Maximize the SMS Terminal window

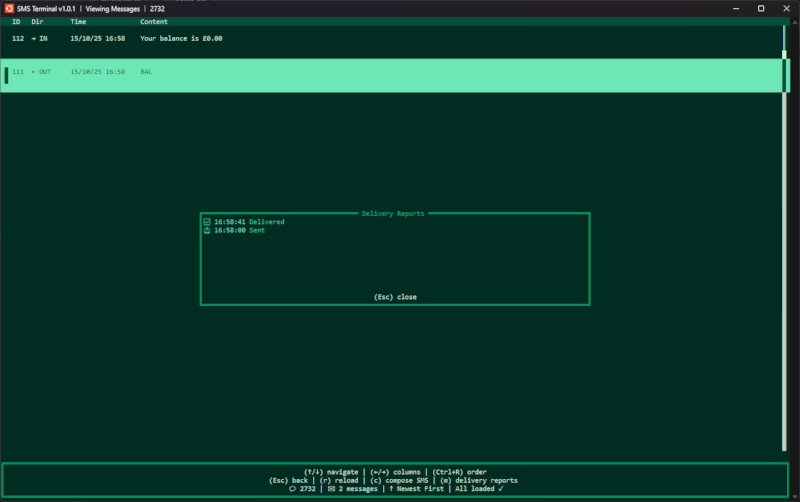[760, 8]
